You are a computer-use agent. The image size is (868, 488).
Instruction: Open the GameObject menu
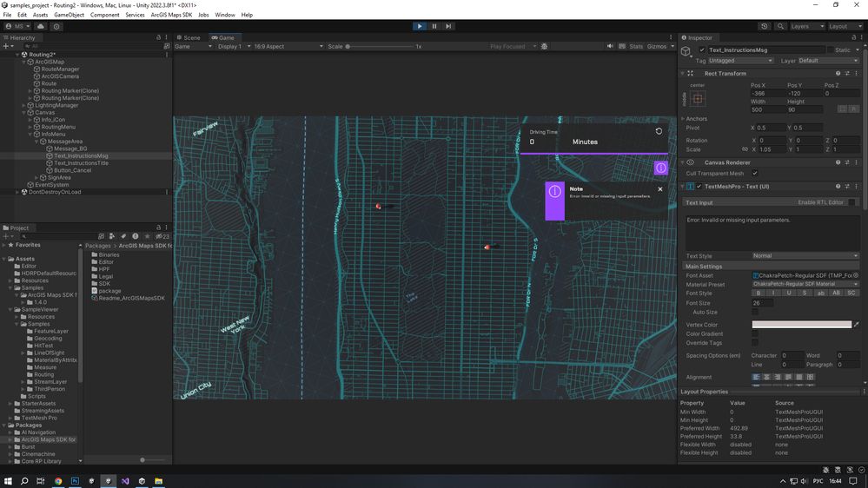point(69,15)
